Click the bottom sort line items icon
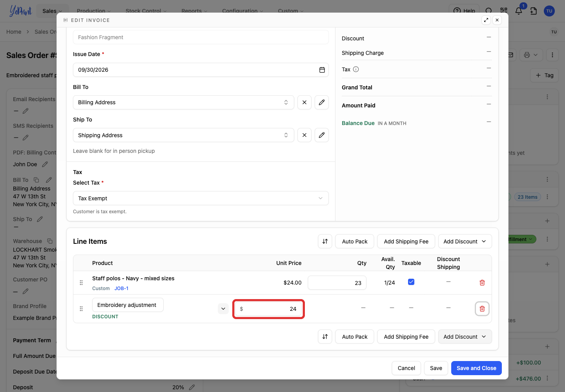The width and height of the screenshot is (565, 392). pyautogui.click(x=325, y=337)
